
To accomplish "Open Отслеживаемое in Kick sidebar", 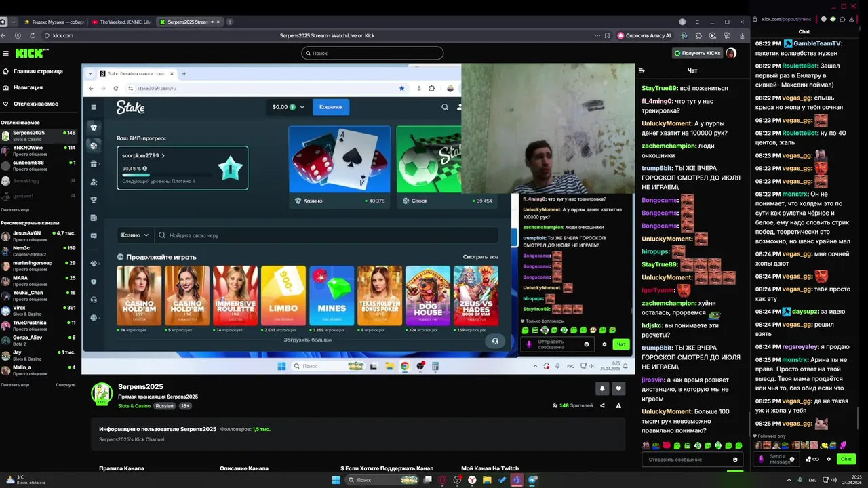I will (31, 104).
